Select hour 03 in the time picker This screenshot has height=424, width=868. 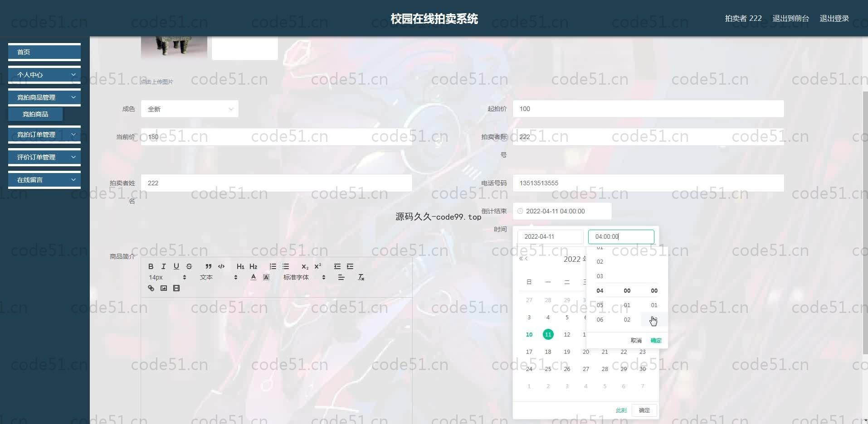(600, 276)
